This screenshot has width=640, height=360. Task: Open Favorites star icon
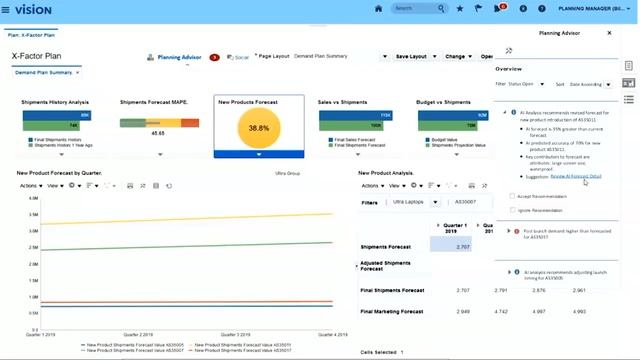(460, 9)
